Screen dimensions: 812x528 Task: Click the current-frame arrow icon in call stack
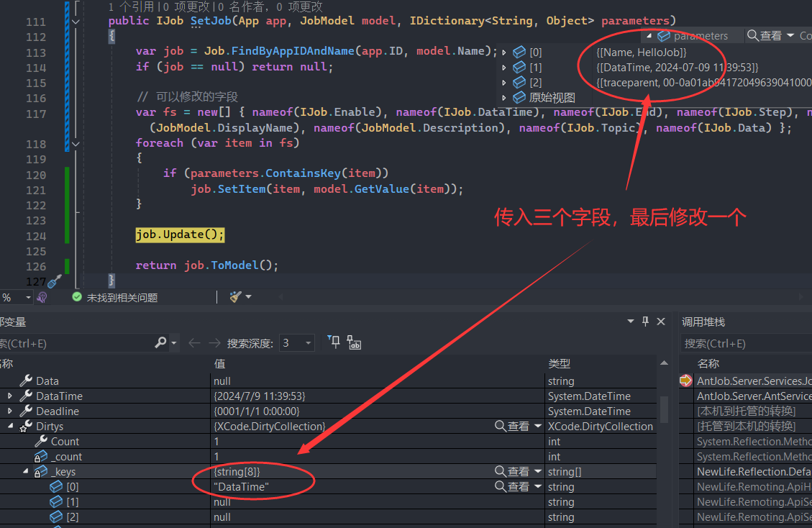[x=685, y=381]
